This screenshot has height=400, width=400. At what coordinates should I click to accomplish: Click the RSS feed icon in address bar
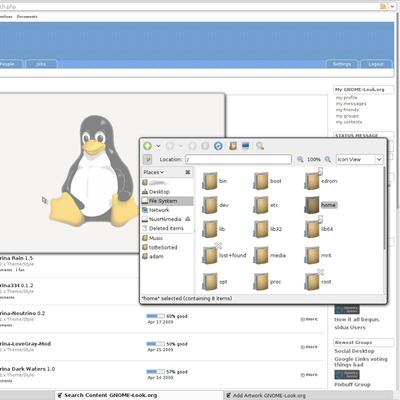[384, 6]
